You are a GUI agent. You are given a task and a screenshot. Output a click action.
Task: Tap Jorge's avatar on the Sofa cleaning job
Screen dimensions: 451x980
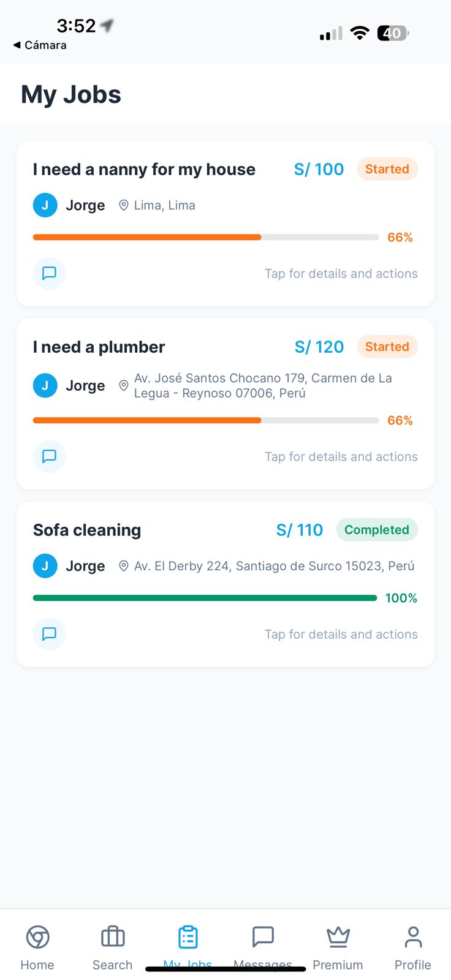click(x=45, y=566)
